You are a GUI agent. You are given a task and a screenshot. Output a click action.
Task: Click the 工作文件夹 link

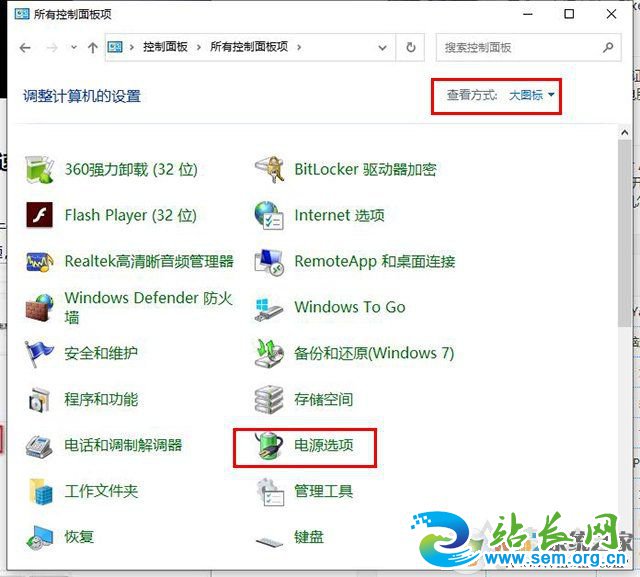[x=101, y=491]
